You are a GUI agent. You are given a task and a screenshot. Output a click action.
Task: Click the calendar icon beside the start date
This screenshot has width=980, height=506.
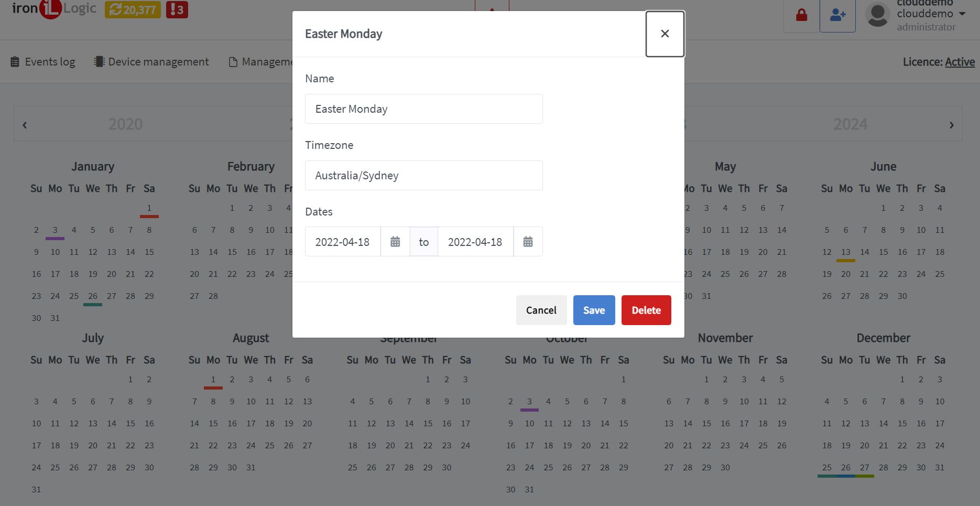point(395,241)
